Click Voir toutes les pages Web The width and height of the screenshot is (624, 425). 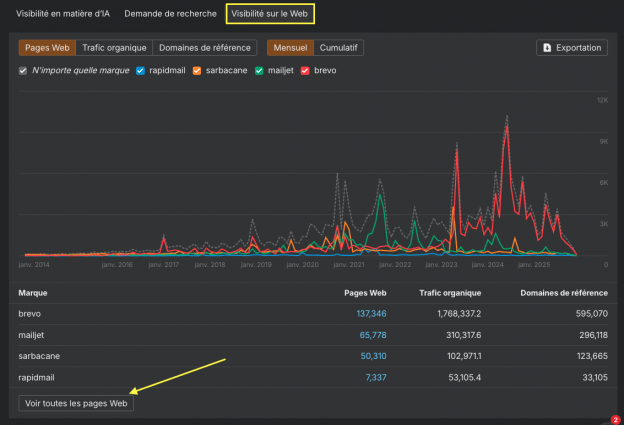coord(76,403)
